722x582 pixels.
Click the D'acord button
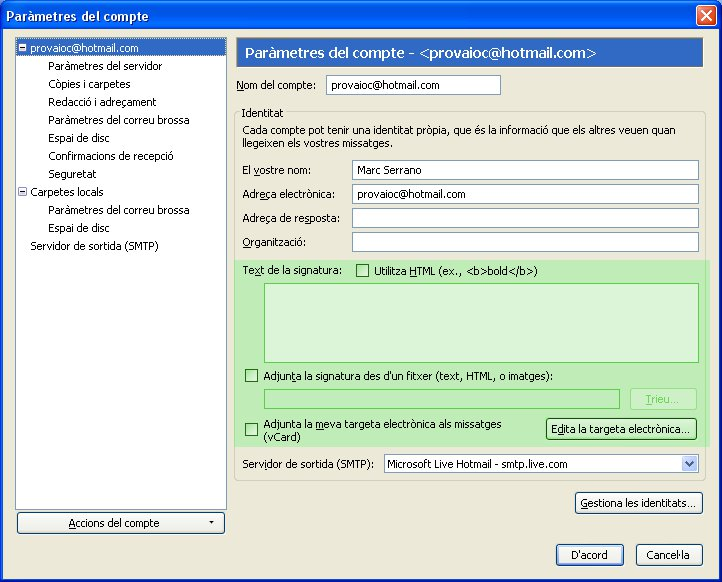point(589,555)
